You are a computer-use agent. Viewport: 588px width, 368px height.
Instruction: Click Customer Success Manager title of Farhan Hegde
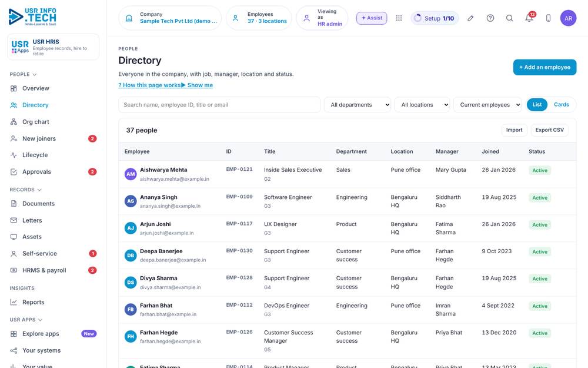[x=288, y=337]
